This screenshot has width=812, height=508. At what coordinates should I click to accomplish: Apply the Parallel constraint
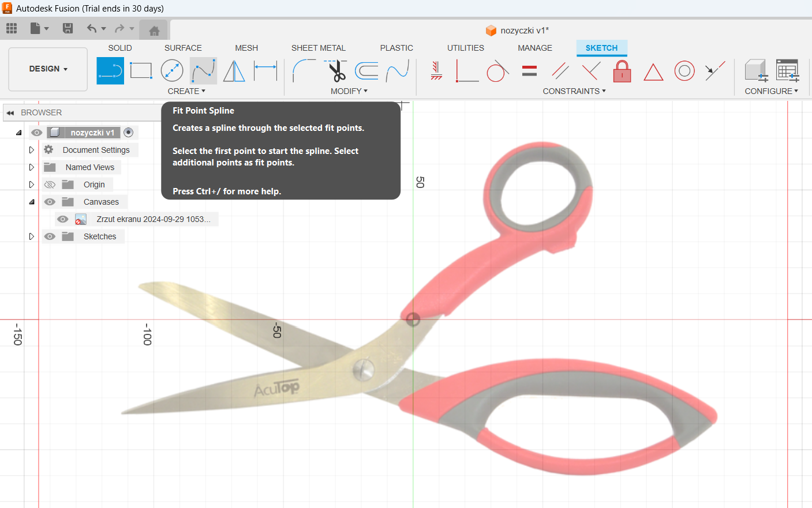point(560,71)
